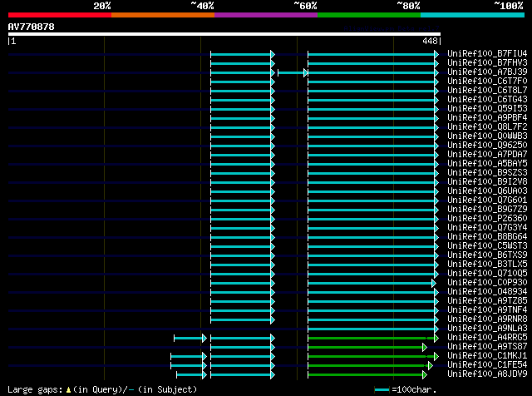Screen dimensions: 532x396
Task: Click the orange ~40% identity color segment
Action: click(x=163, y=15)
